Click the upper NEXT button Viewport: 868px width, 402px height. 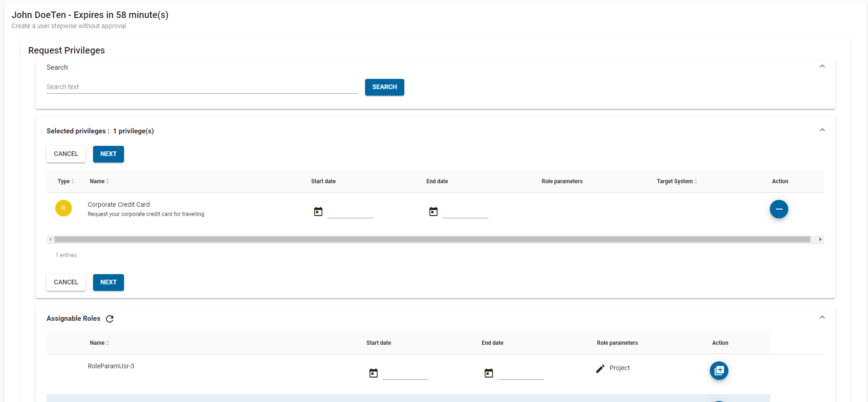coord(108,154)
